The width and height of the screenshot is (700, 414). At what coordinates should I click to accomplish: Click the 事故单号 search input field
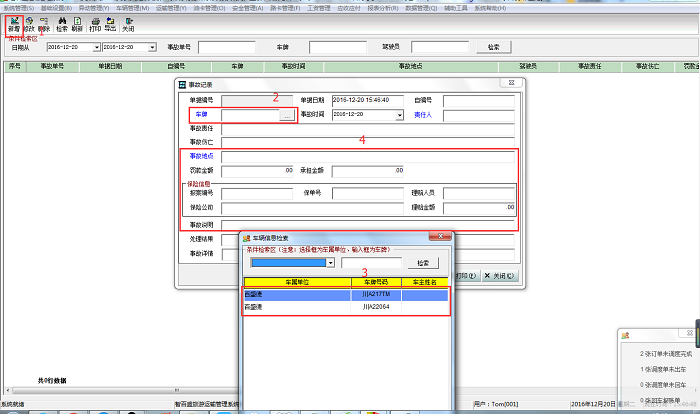(226, 47)
